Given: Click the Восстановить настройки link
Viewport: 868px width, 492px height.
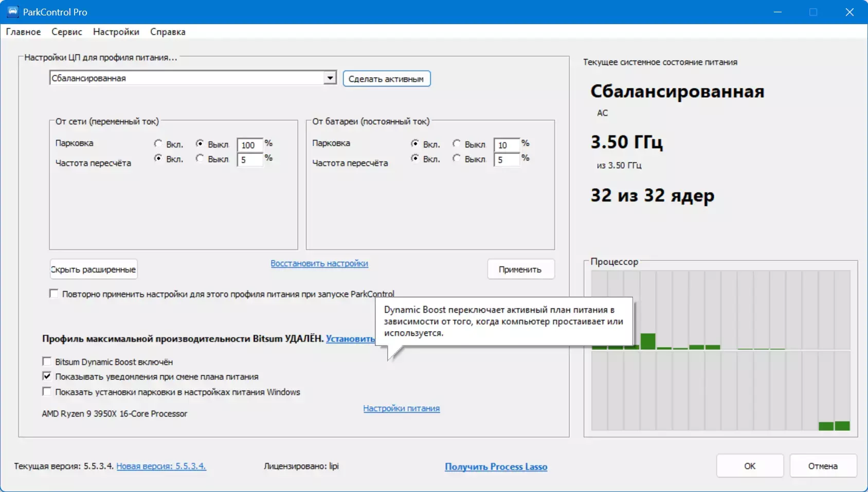Looking at the screenshot, I should [319, 263].
